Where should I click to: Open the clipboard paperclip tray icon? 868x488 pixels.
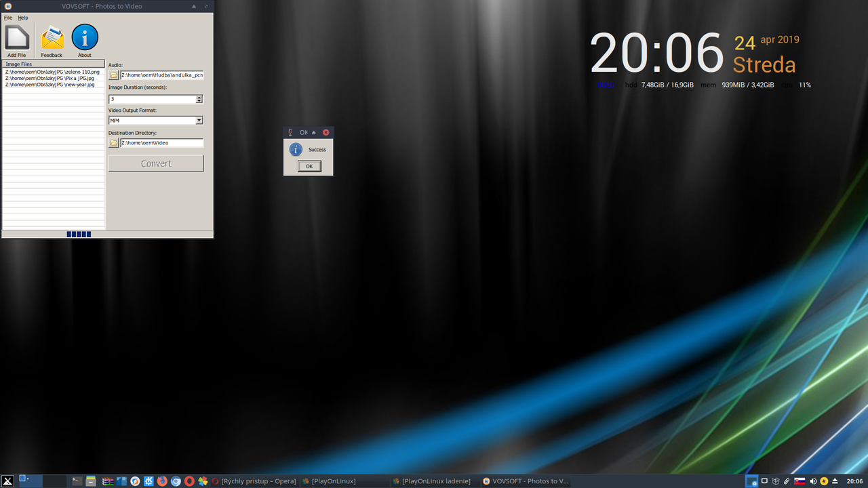pyautogui.click(x=787, y=481)
